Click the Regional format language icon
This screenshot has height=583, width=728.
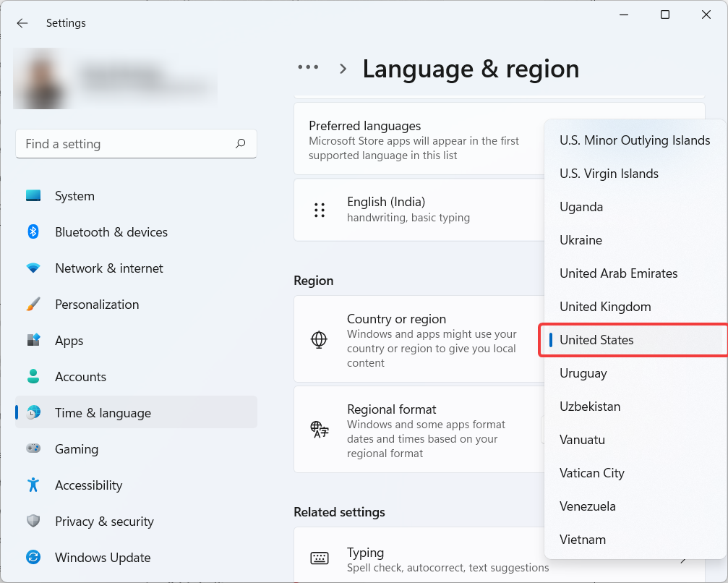coord(320,429)
